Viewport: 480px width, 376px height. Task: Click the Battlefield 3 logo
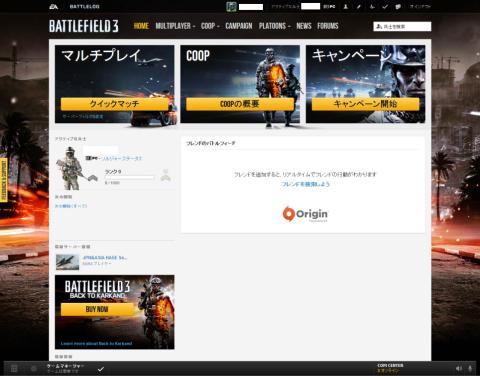84,26
